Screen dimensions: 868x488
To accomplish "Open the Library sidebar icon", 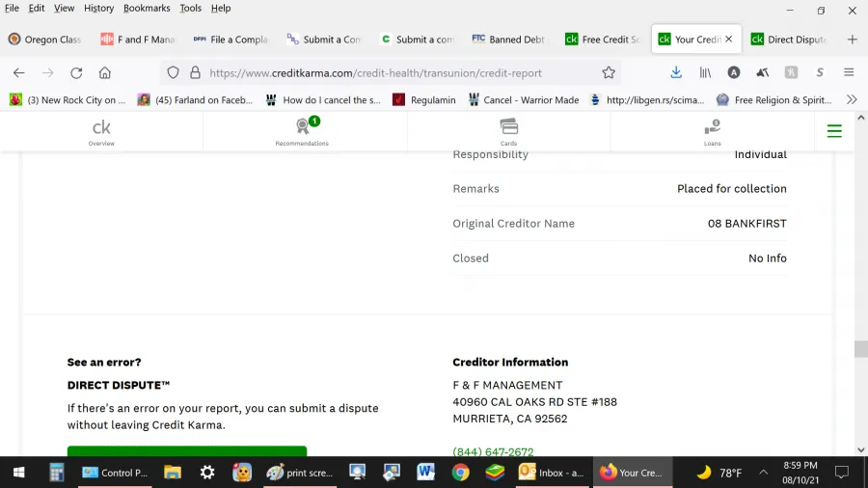I will point(705,72).
